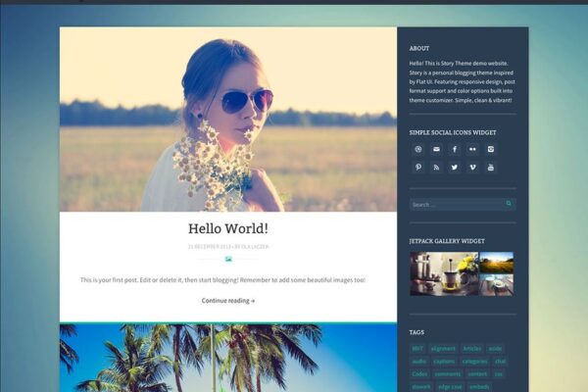Open the Facebook social icon
The width and height of the screenshot is (588, 392).
(x=455, y=149)
